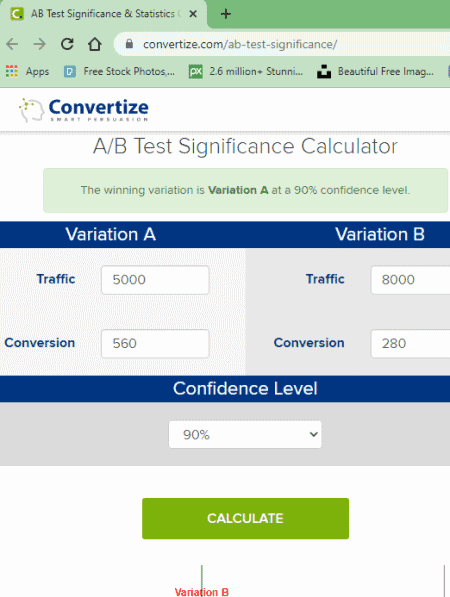
Task: Click the winning variation result message
Action: point(245,190)
